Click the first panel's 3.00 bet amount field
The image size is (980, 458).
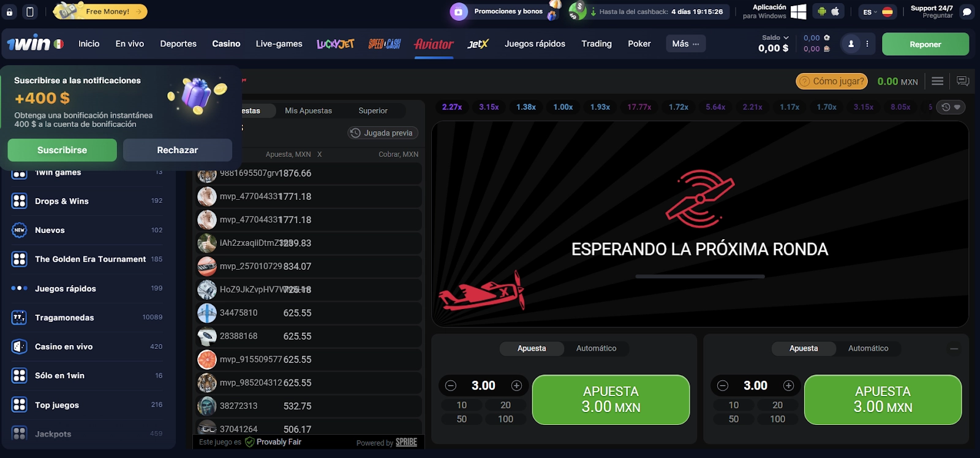point(483,386)
